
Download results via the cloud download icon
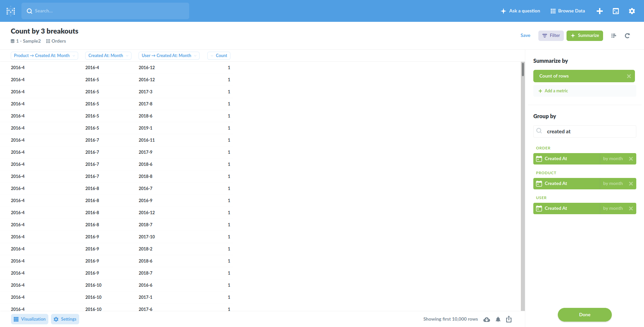coord(487,319)
